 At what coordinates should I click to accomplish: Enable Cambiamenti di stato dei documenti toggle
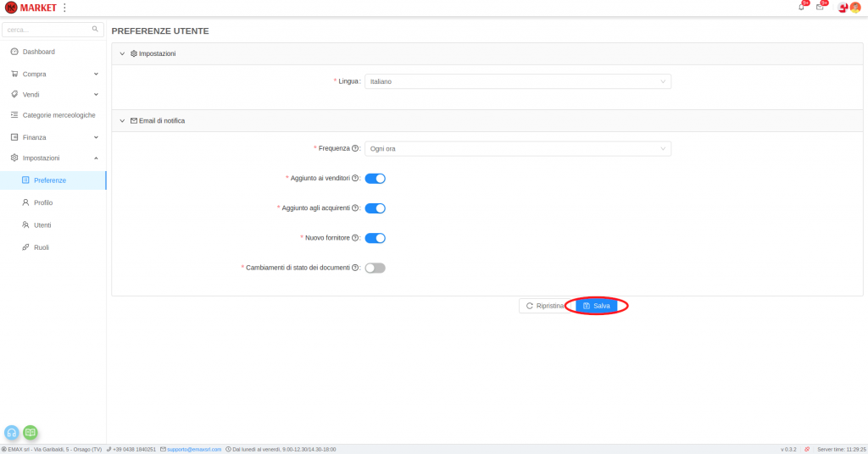click(x=375, y=268)
